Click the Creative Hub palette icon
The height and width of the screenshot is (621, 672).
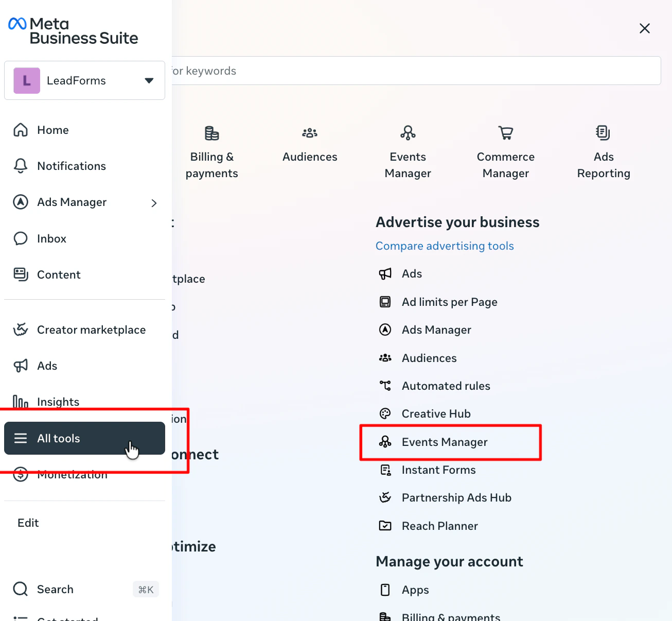point(385,413)
